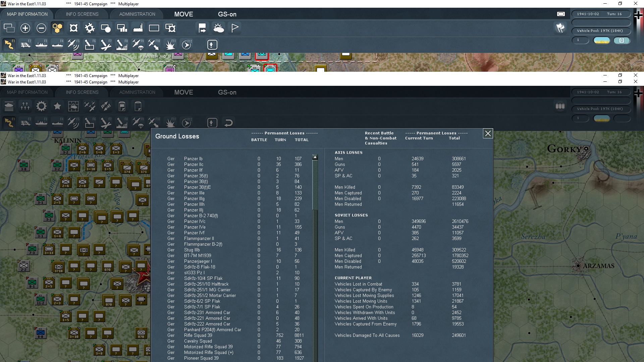
Task: Open the top INFO SCREENS tab
Action: pyautogui.click(x=82, y=14)
